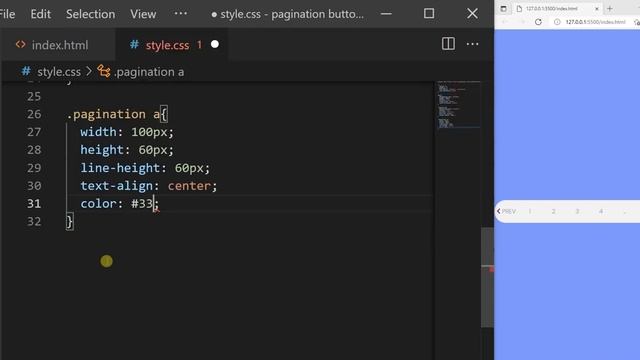
Task: Go to page 1 in pagination
Action: [x=530, y=211]
